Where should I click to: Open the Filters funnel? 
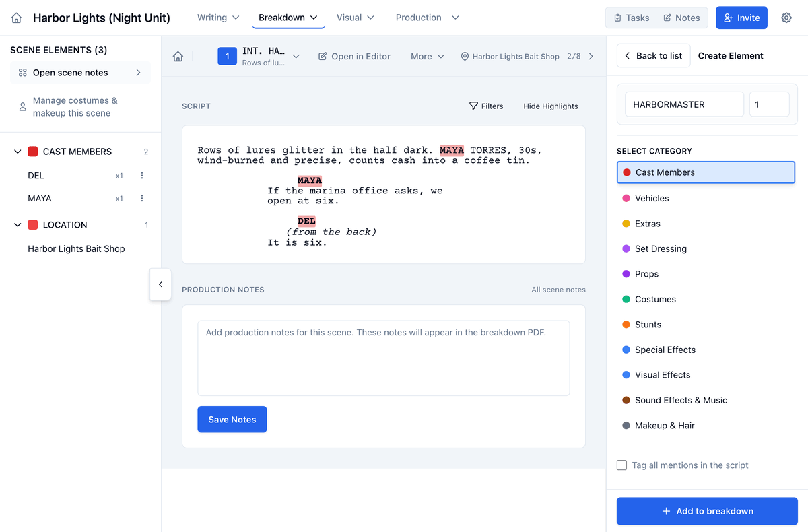(x=486, y=106)
